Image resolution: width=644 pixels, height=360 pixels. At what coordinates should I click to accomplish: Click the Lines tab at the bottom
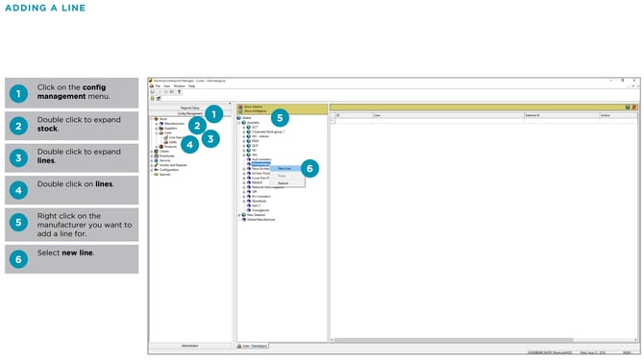(x=252, y=346)
